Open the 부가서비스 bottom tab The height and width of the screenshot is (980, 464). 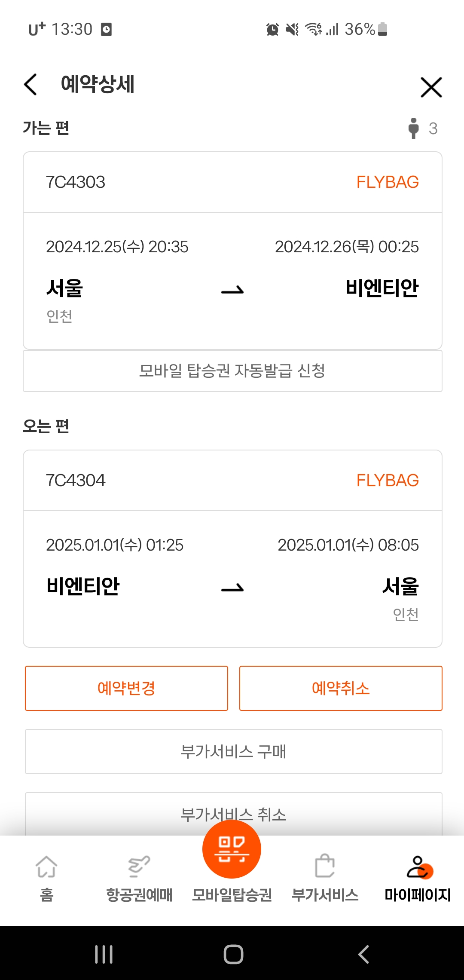pyautogui.click(x=325, y=878)
